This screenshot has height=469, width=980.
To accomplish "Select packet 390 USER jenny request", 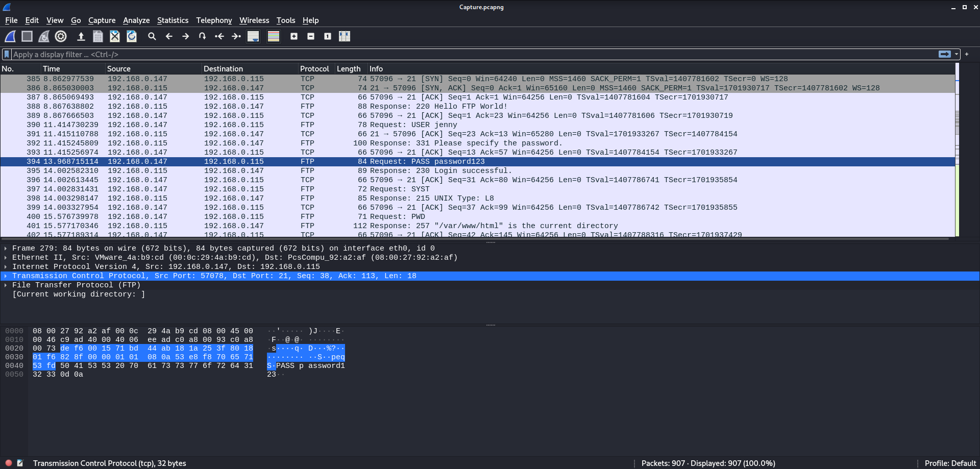I will pyautogui.click(x=477, y=125).
